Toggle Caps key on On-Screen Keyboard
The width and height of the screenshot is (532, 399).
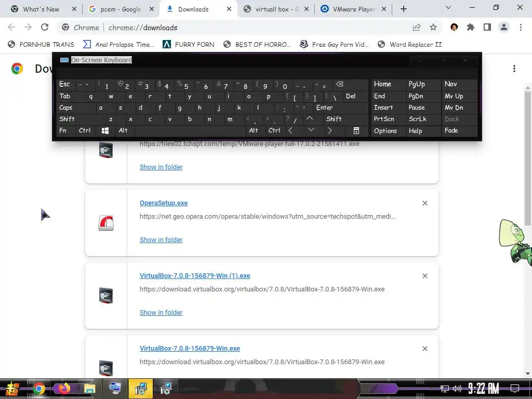point(74,108)
